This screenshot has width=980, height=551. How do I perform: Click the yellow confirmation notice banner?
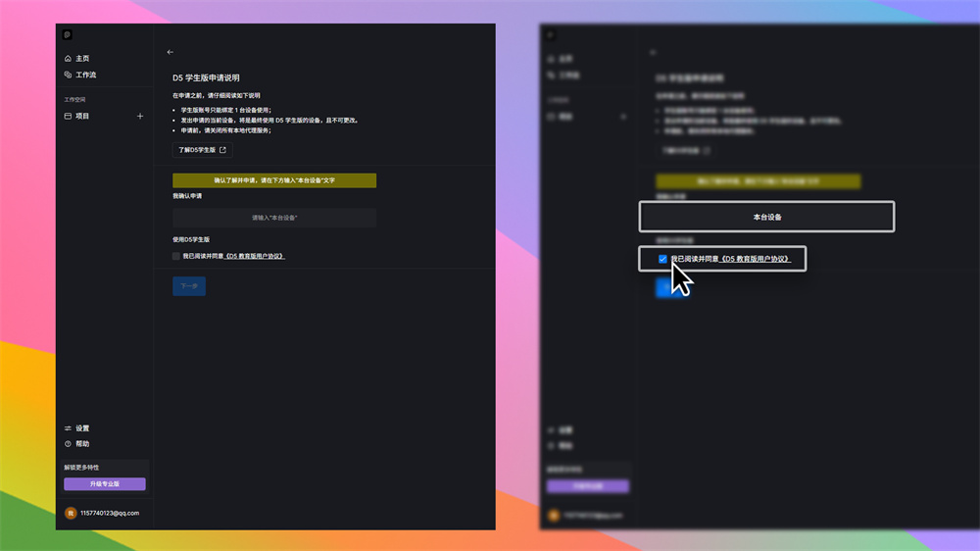pyautogui.click(x=274, y=181)
